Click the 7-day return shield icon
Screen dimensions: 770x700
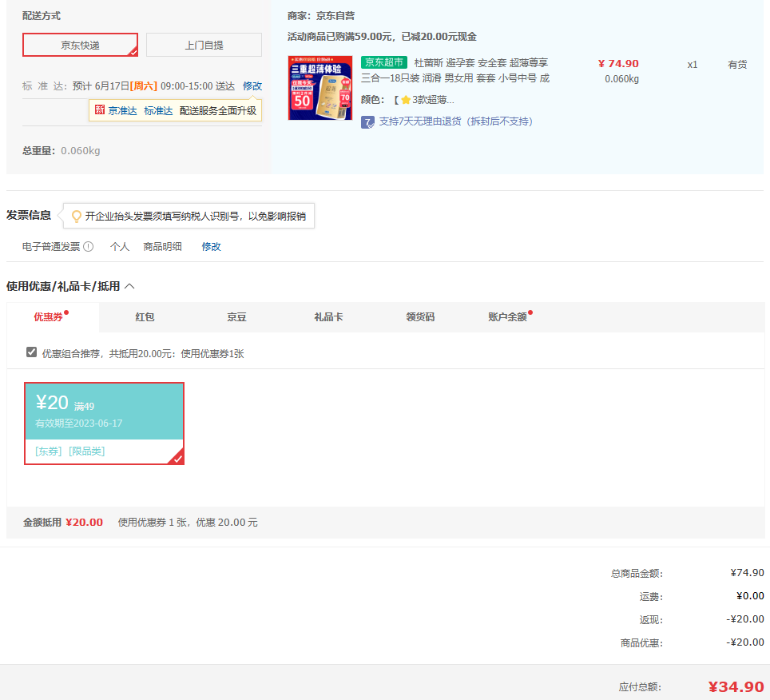367,121
